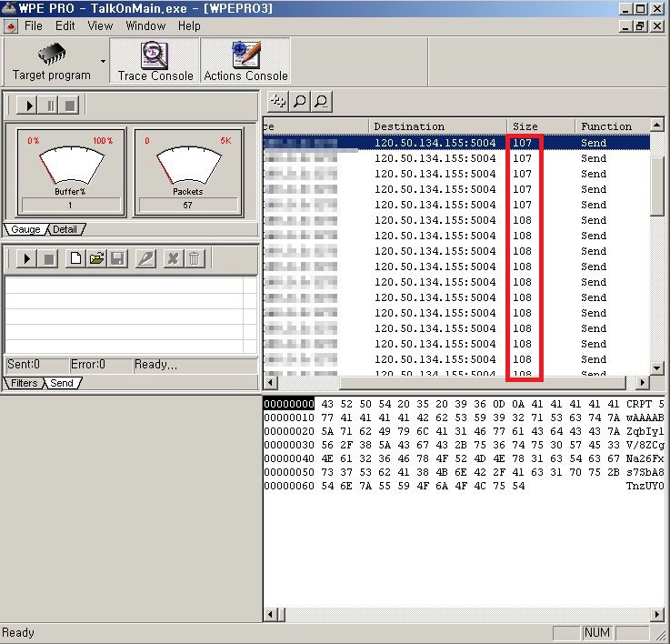670x644 pixels.
Task: Save send list with floppy icon
Action: (117, 258)
